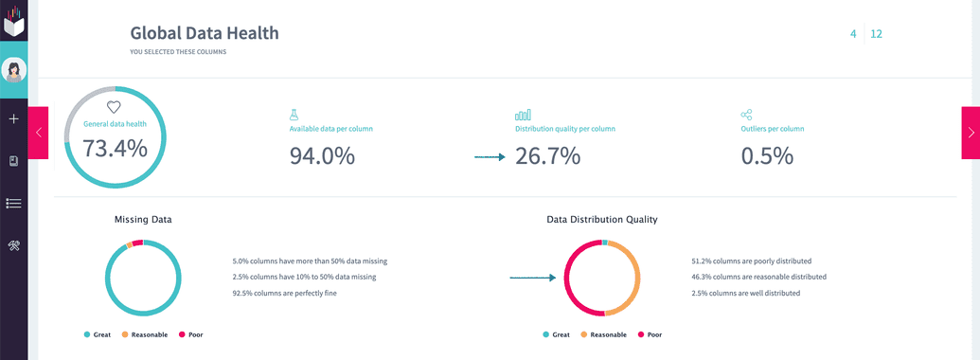
Task: Click the plus icon in sidebar
Action: point(14,118)
